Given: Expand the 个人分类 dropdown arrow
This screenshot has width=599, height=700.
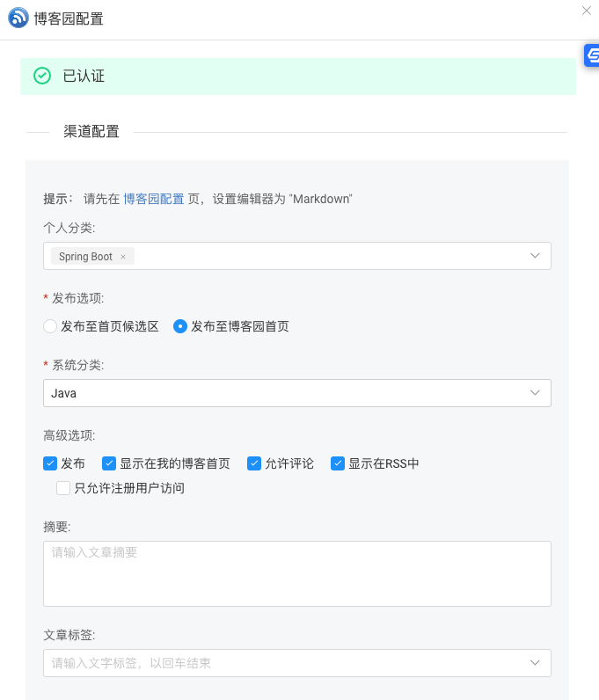Looking at the screenshot, I should pyautogui.click(x=535, y=256).
